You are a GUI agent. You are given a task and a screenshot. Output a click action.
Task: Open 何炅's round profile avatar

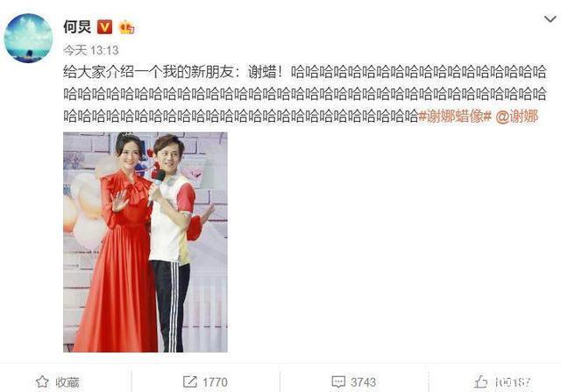(28, 38)
